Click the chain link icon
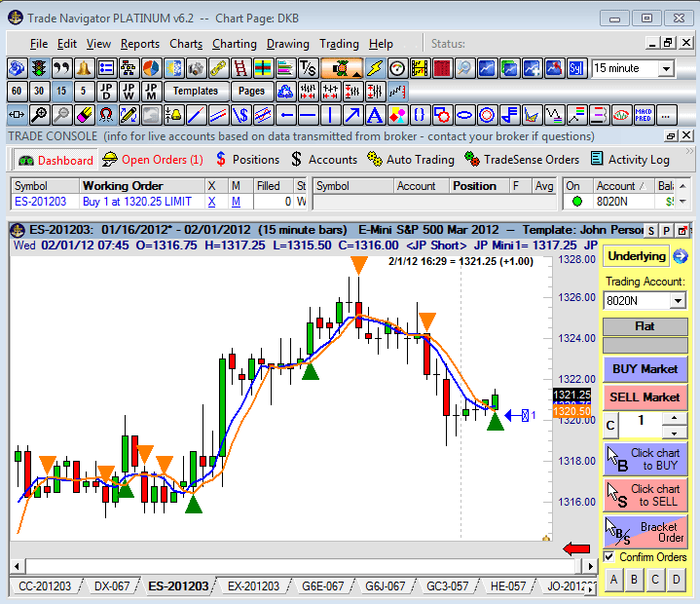 [218, 68]
